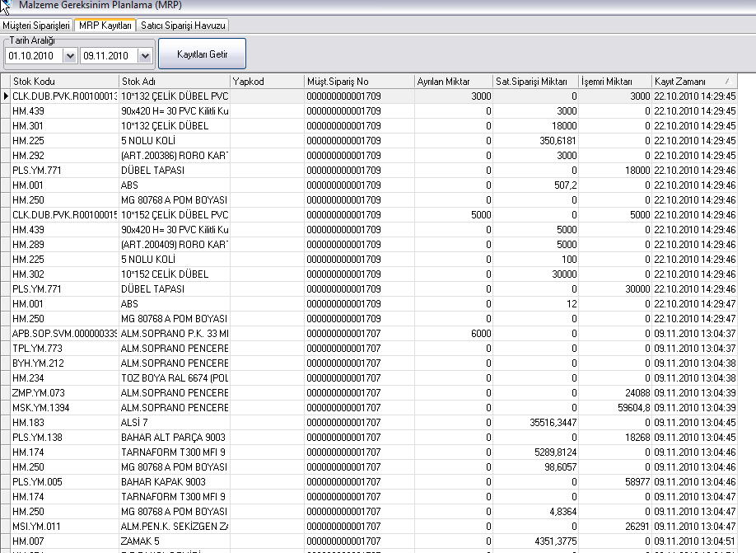Click the start date text field

click(x=34, y=56)
